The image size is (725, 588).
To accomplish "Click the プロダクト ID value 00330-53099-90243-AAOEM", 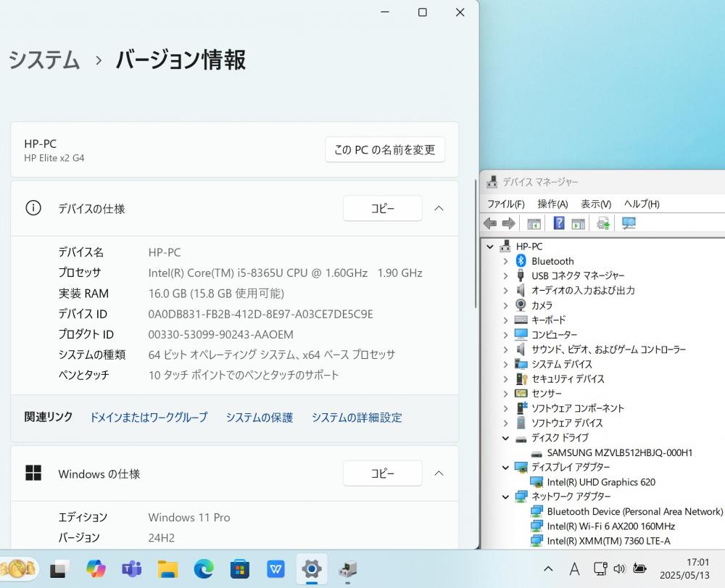I will [221, 334].
